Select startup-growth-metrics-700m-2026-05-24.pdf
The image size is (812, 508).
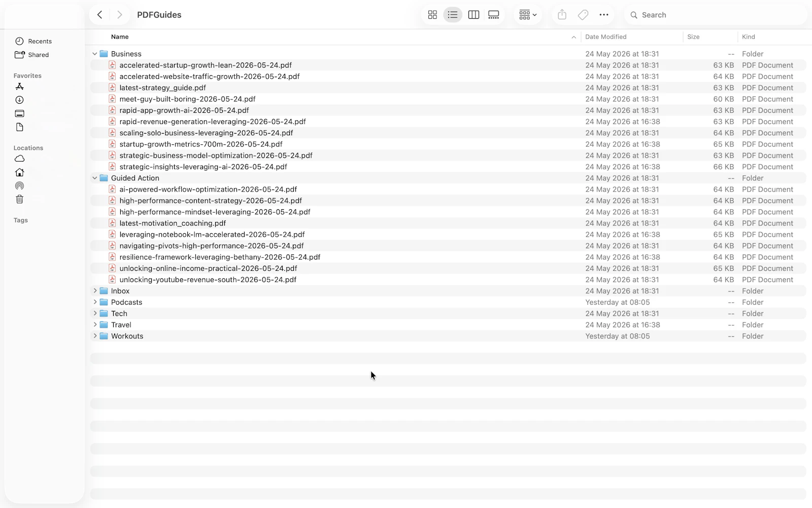[201, 144]
